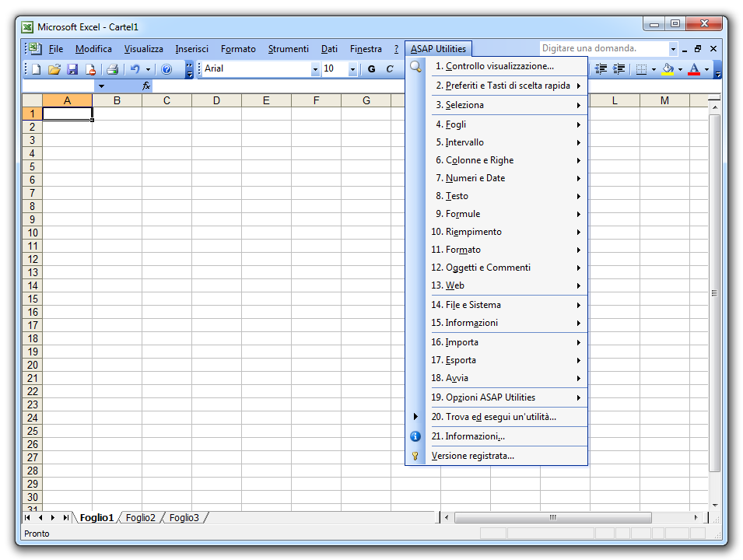Viewport: 743px width, 560px height.
Task: Click the New workbook icon
Action: tap(37, 70)
